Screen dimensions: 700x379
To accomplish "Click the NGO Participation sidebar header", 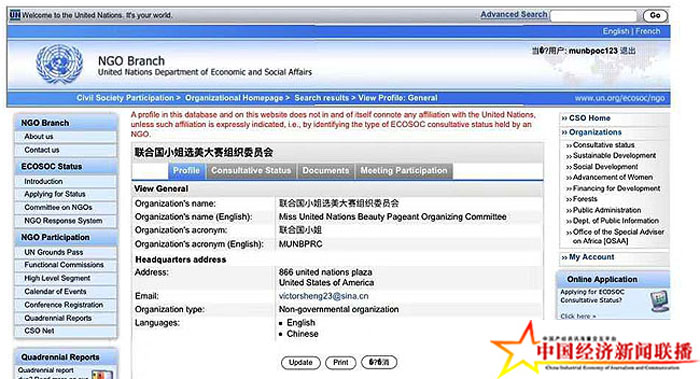I will point(65,237).
